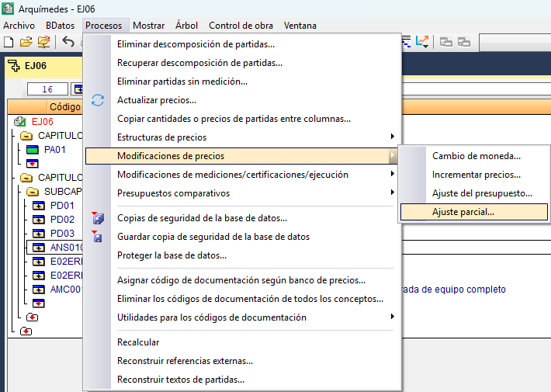Click the red-arrow new chapter icon at tree bottom
The image size is (551, 392).
[x=26, y=331]
